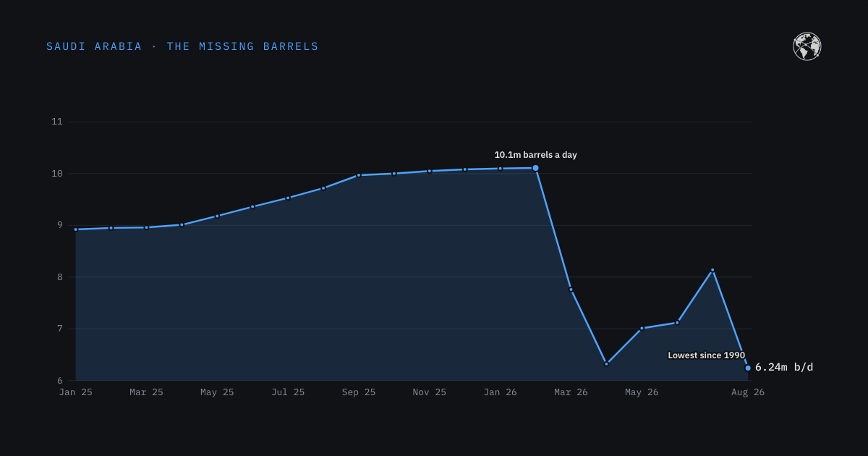
Task: Click the '10.1m barrels a day' annotation text
Action: coord(535,155)
